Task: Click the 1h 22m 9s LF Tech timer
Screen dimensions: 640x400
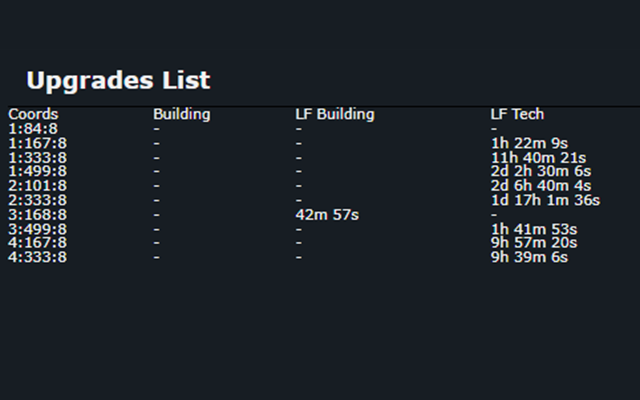Action: pos(529,143)
